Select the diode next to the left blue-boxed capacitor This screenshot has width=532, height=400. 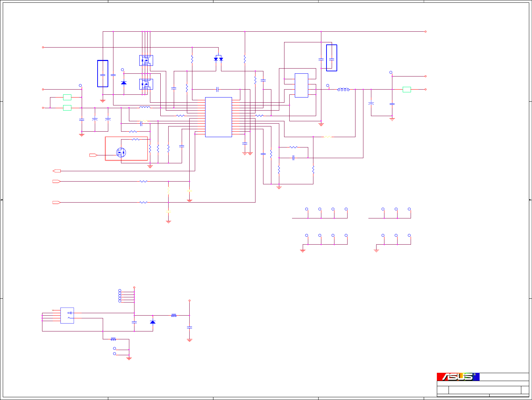coord(124,83)
